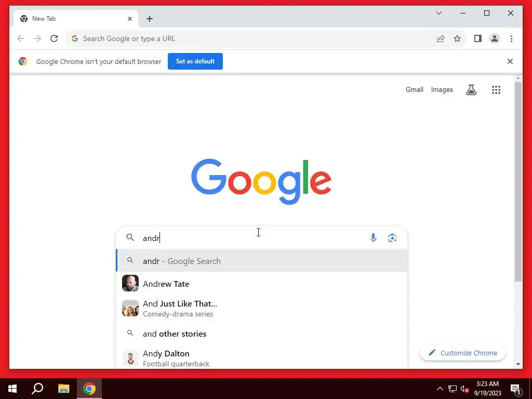Click the Google logo
This screenshot has height=399, width=532.
[x=261, y=181]
